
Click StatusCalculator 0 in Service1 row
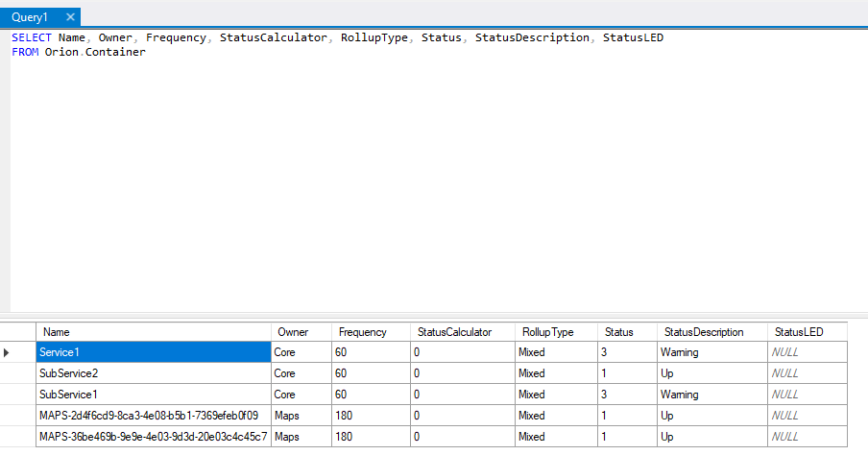[x=462, y=352]
